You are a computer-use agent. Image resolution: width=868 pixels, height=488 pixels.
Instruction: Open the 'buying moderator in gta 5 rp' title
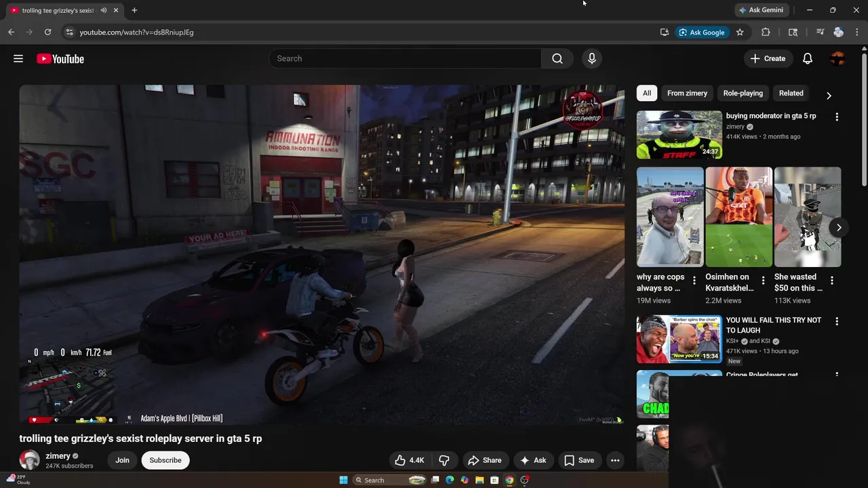tap(771, 116)
